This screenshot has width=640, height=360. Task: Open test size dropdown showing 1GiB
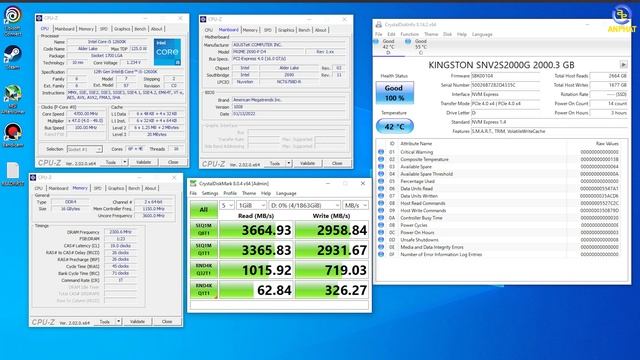(x=251, y=205)
